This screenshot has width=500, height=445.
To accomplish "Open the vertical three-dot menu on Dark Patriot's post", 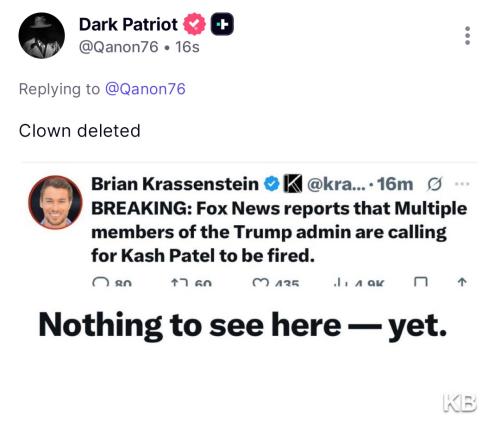I will tap(467, 35).
